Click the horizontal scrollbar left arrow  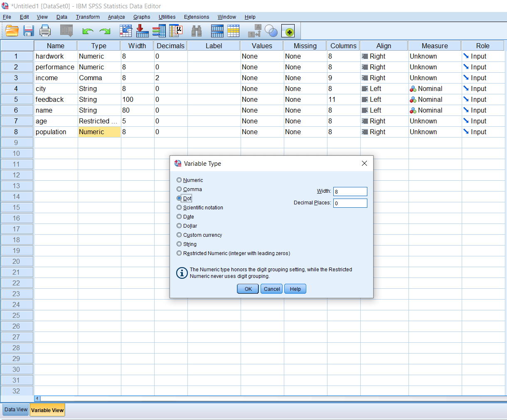point(37,398)
